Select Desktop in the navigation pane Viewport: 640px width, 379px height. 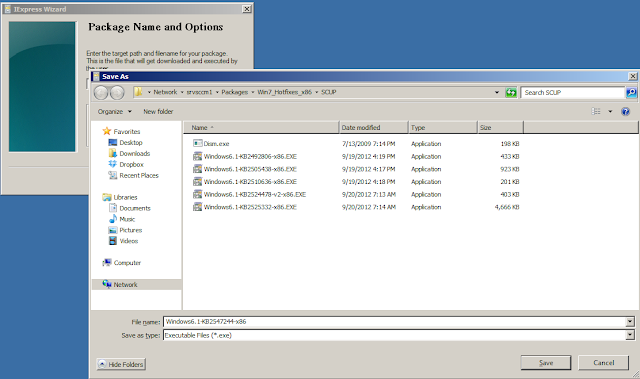131,142
